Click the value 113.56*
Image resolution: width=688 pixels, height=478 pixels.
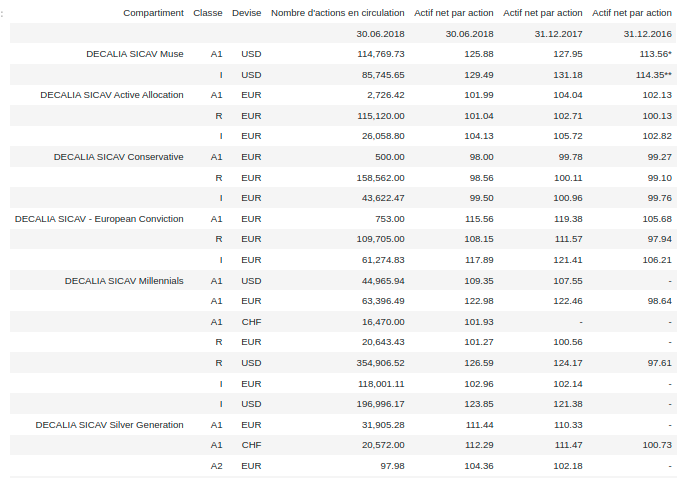point(656,54)
